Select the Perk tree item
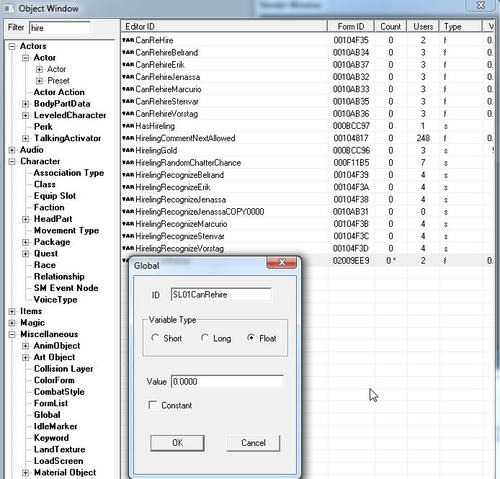Viewport: 500px width, 479px height. 43,127
